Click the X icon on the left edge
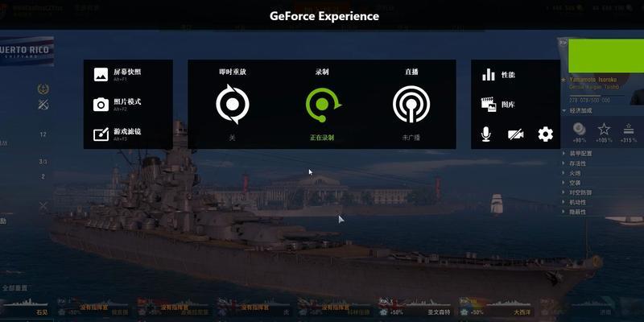This screenshot has width=644, height=322. [43, 206]
